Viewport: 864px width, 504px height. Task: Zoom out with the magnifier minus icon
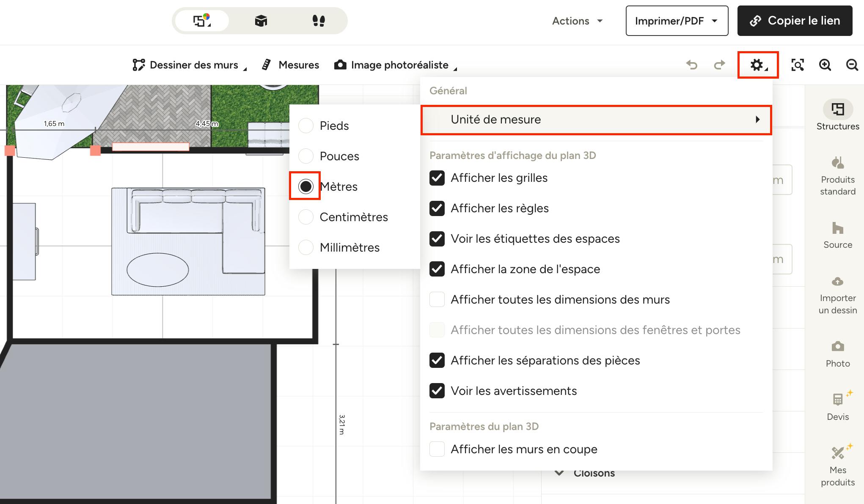(x=852, y=65)
